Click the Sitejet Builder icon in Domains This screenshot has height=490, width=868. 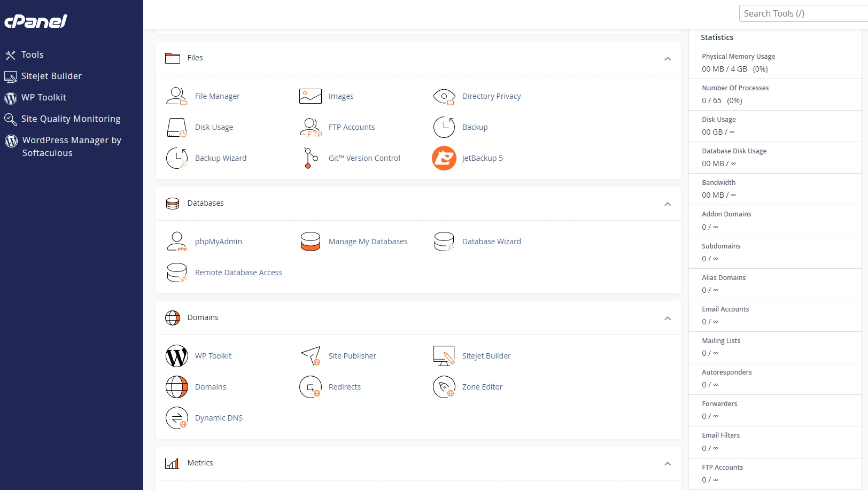pos(444,356)
